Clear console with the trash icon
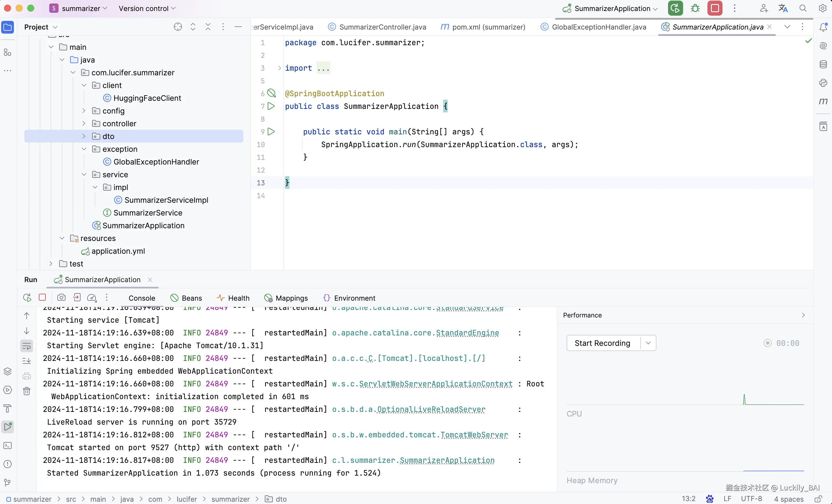Image resolution: width=832 pixels, height=504 pixels. pos(27,391)
